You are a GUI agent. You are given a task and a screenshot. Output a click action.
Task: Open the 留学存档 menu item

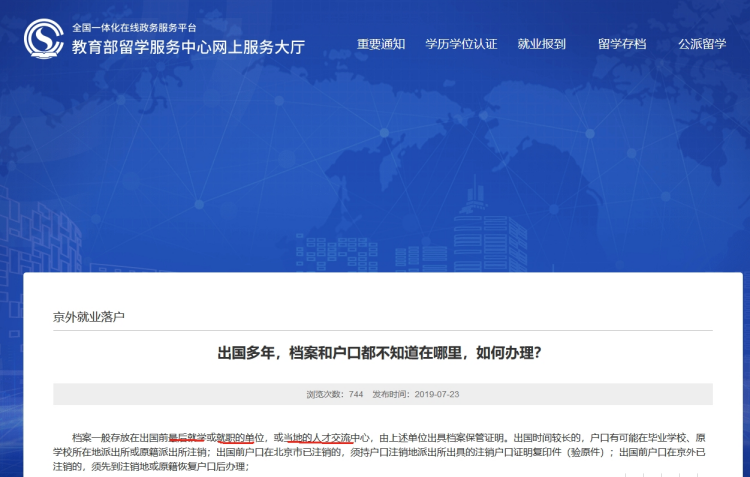(x=622, y=44)
